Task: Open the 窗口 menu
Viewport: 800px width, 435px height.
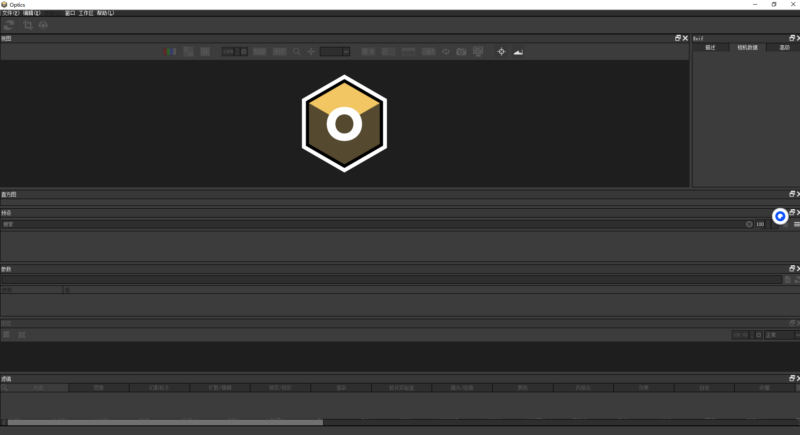Action: [70, 13]
